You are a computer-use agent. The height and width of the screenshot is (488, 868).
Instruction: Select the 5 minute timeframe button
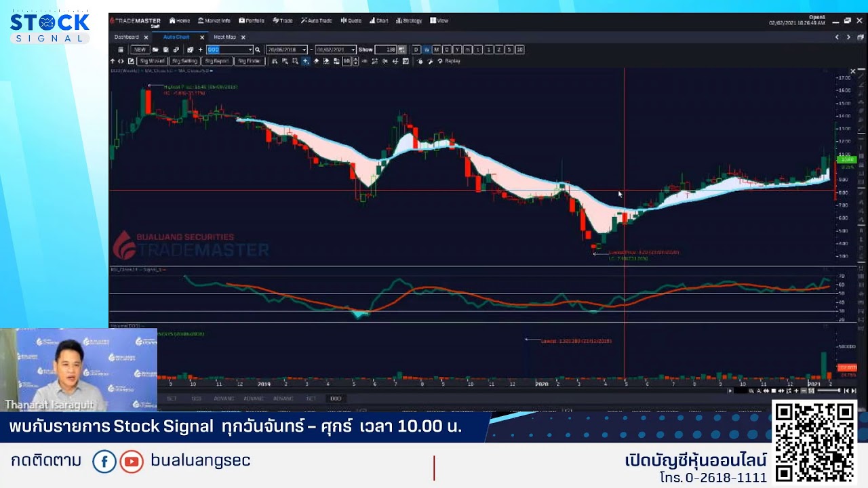click(509, 49)
